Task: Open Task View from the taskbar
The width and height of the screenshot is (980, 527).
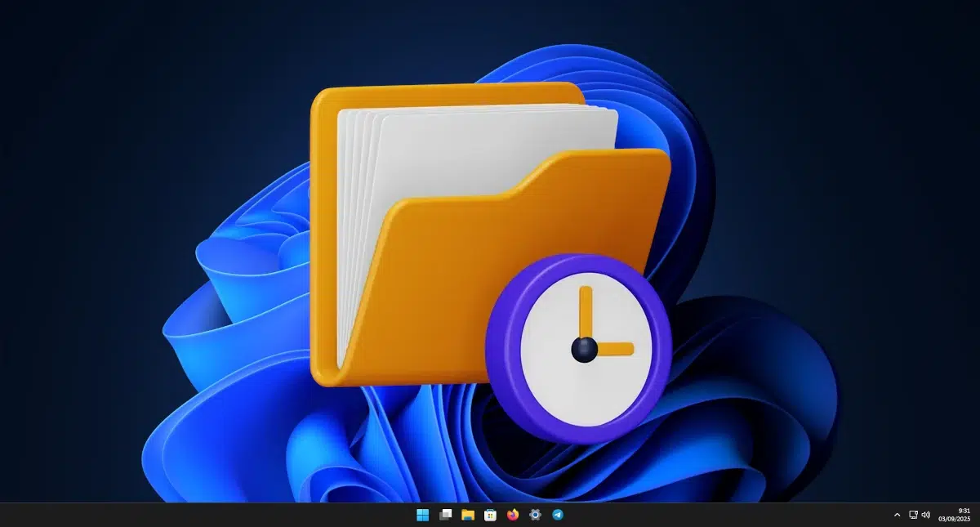Action: [x=445, y=515]
